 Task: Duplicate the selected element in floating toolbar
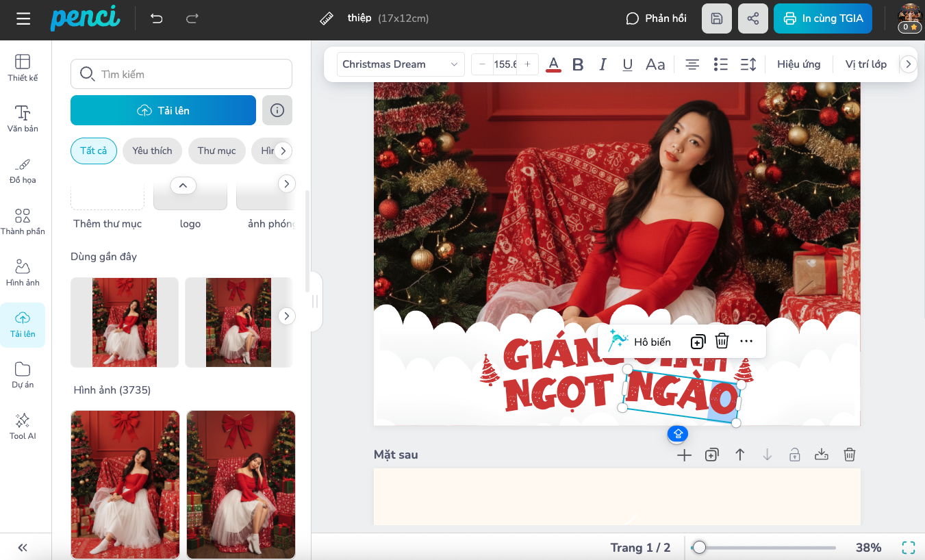click(697, 342)
